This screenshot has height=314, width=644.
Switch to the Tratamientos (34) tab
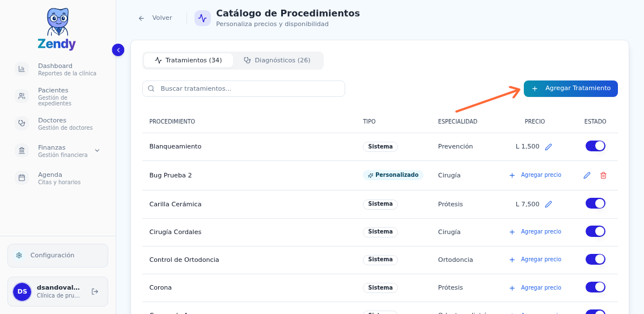point(189,60)
